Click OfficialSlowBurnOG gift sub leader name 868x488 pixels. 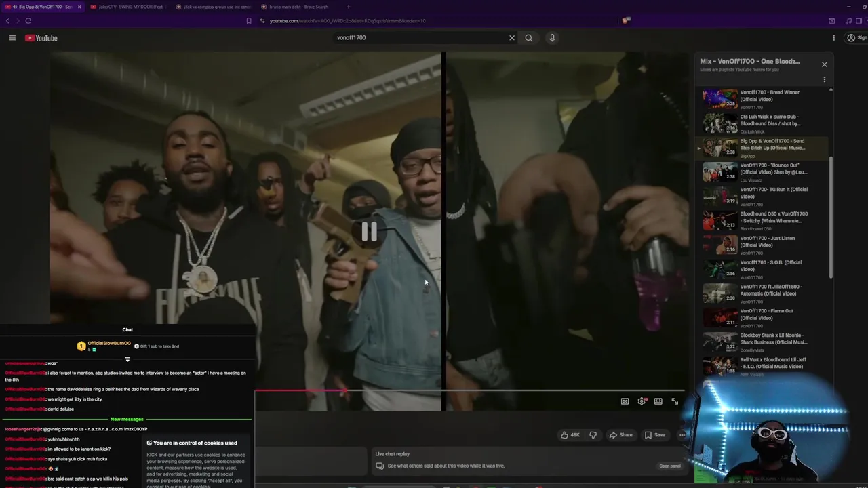point(109,344)
